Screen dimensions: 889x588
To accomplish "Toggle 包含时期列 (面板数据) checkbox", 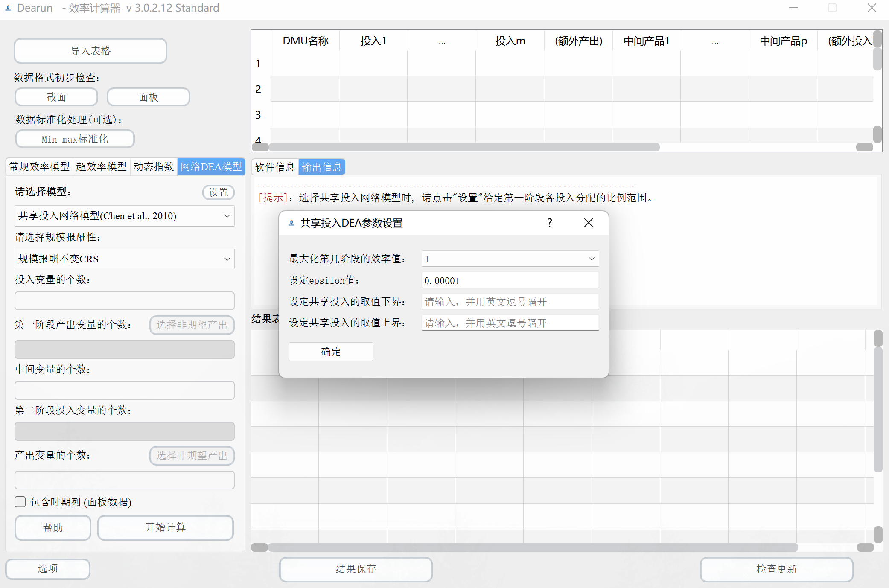I will (x=20, y=502).
